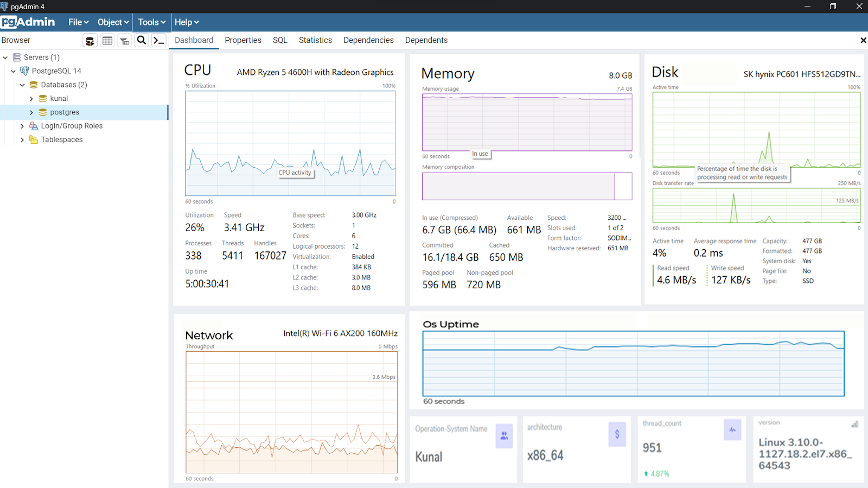This screenshot has height=488, width=868.
Task: Expand the postgres database node
Action: coord(31,112)
